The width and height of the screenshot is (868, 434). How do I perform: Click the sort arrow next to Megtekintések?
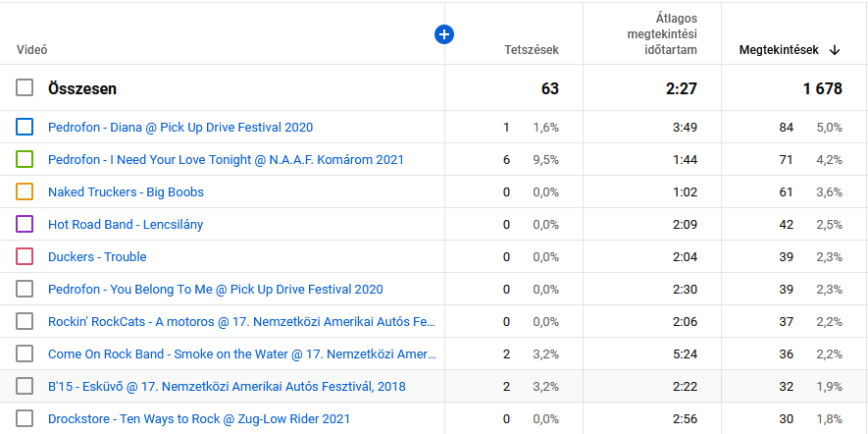835,50
